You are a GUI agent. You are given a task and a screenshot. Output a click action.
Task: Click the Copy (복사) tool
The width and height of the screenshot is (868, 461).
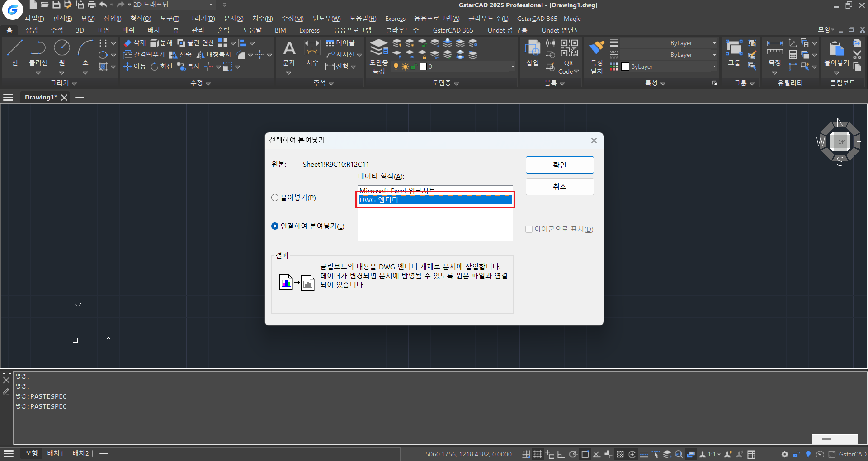[188, 66]
